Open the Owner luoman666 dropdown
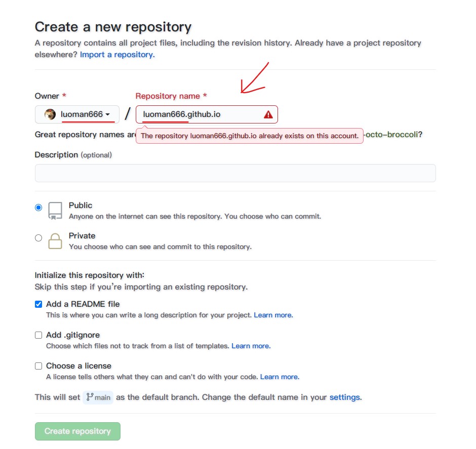 77,114
